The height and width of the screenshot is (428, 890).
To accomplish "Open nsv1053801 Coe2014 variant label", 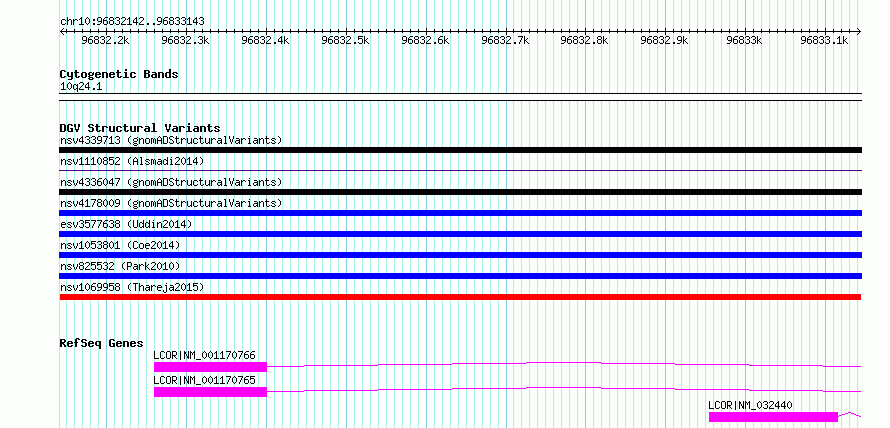I will point(120,245).
